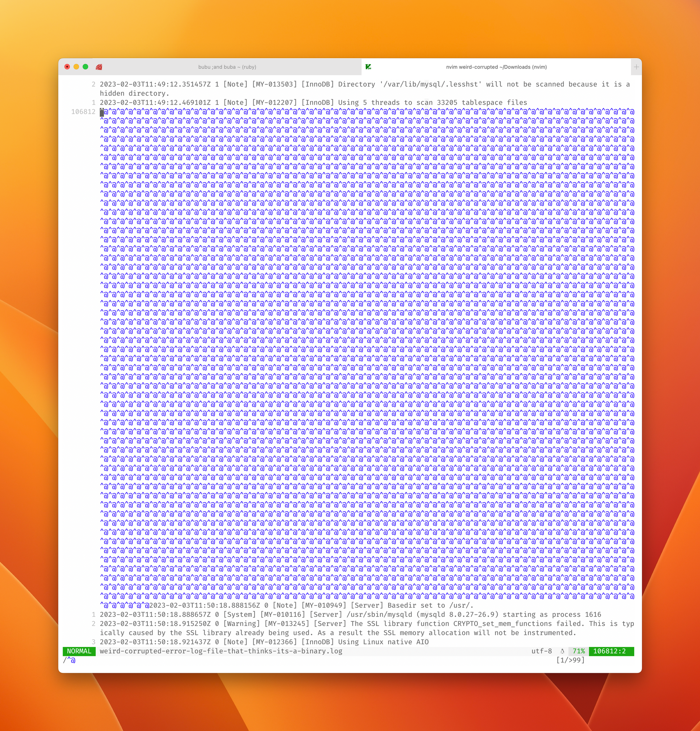Click the /^@ search pattern in command line
Image resolution: width=700 pixels, height=731 pixels.
click(x=69, y=660)
